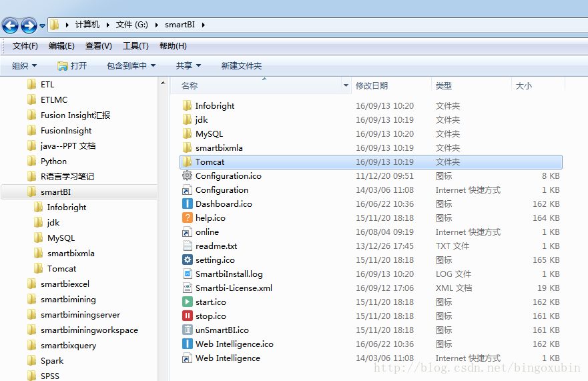
Task: Open the 包含到库中 dropdown
Action: pyautogui.click(x=131, y=66)
